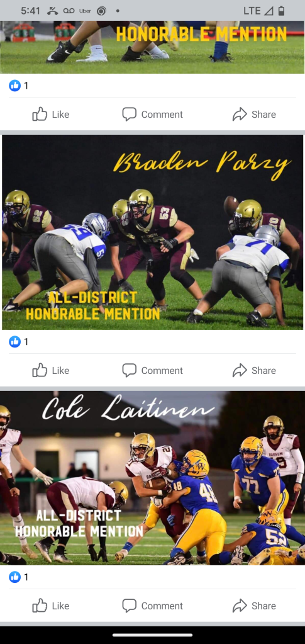The height and width of the screenshot is (644, 305).
Task: Share the Braden Parzy post
Action: click(x=254, y=370)
